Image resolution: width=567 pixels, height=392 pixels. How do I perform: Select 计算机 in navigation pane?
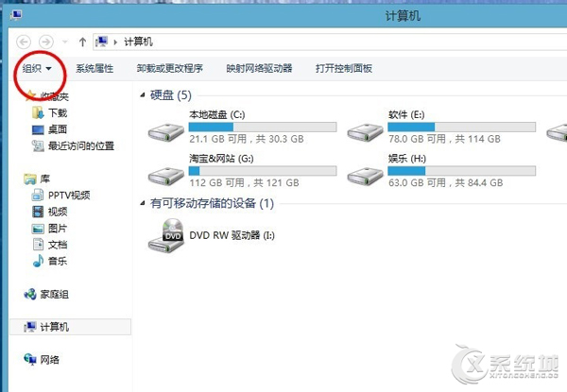pos(70,327)
